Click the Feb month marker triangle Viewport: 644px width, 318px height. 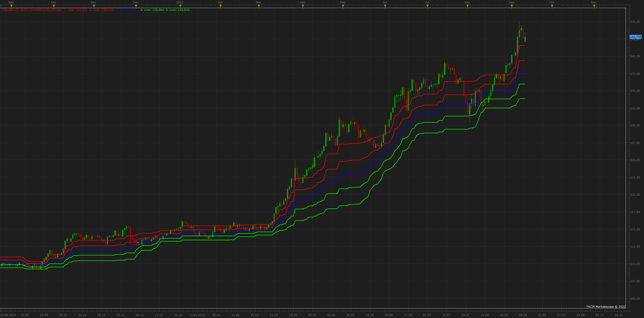coord(220,6)
